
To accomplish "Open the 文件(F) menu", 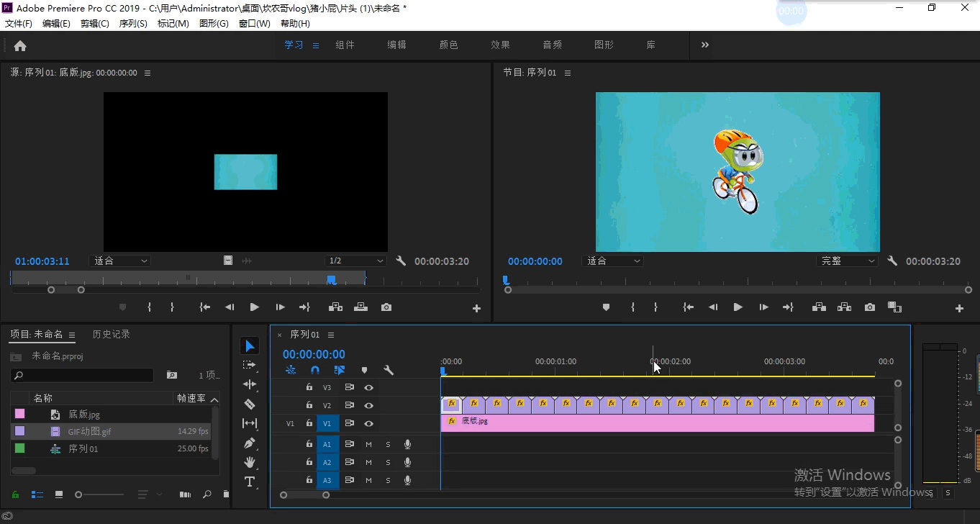I will coord(19,24).
